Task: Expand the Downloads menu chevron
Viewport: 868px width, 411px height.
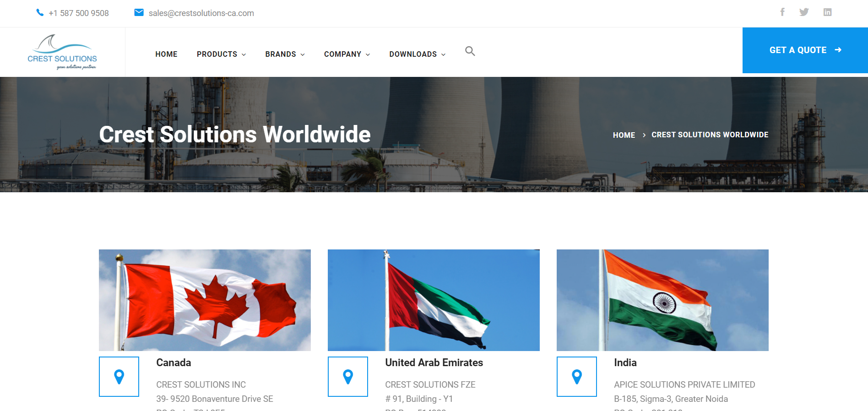Action: click(x=443, y=54)
